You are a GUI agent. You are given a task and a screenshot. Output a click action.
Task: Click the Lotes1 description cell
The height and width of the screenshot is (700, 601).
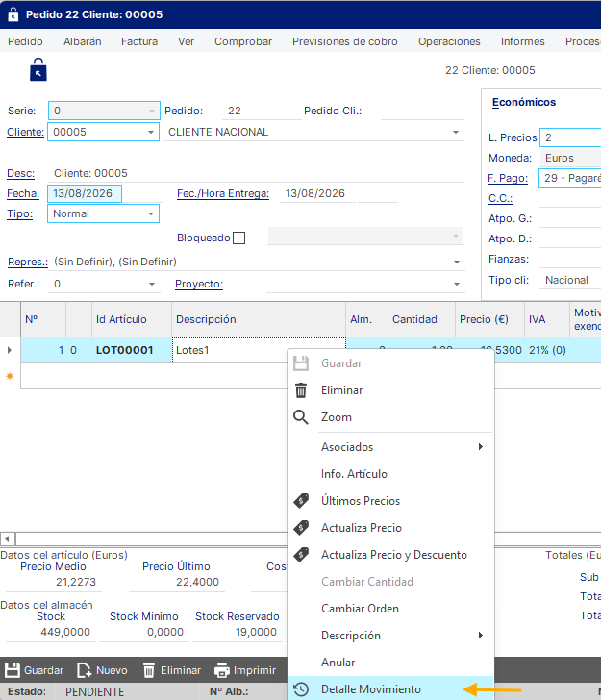(x=259, y=350)
